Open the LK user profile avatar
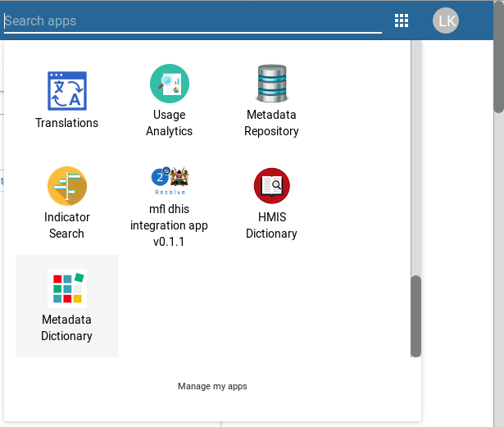This screenshot has height=427, width=504. pyautogui.click(x=446, y=20)
